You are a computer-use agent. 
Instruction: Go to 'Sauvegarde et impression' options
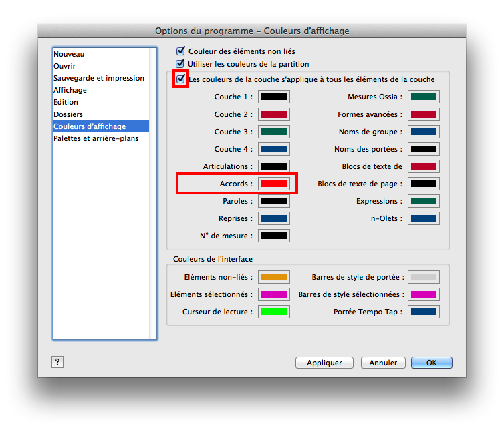point(99,78)
